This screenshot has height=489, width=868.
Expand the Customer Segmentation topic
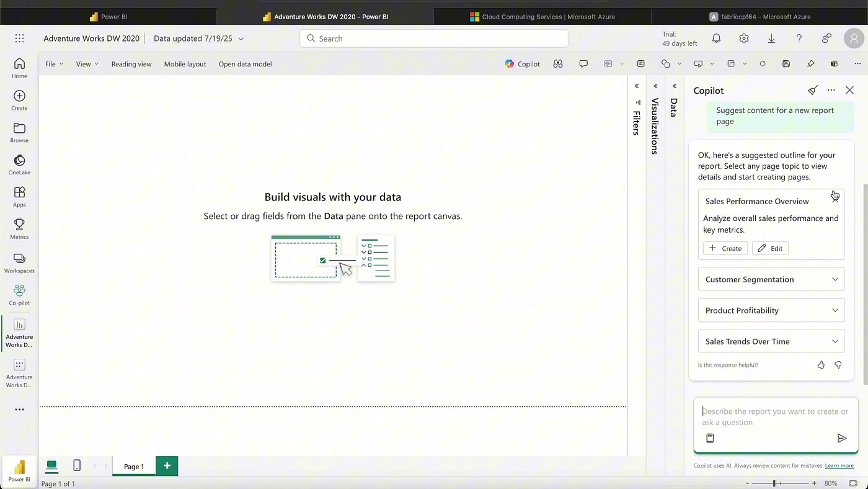tap(771, 279)
